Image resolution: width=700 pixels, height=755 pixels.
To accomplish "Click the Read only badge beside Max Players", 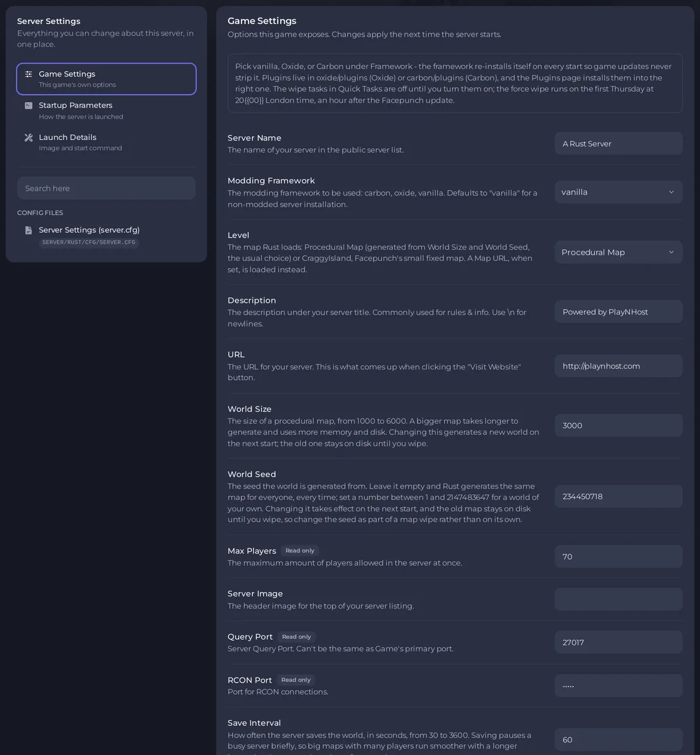I will click(x=300, y=551).
